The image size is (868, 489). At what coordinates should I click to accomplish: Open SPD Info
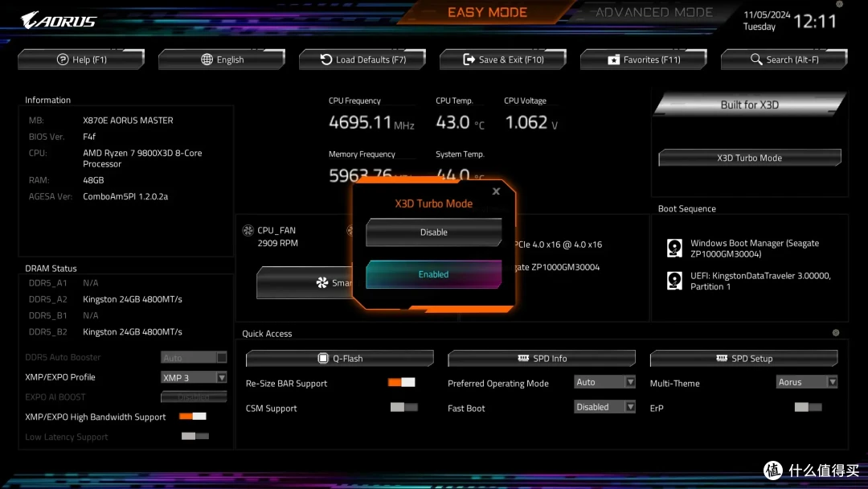pyautogui.click(x=542, y=358)
